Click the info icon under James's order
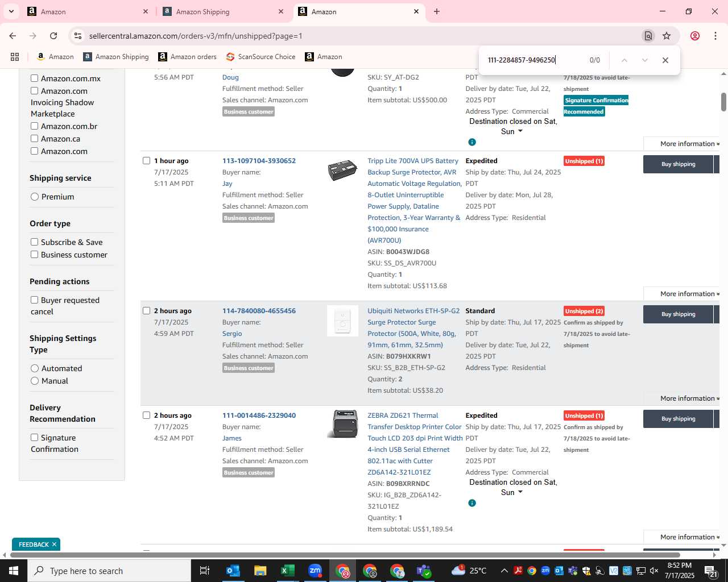 click(x=472, y=503)
